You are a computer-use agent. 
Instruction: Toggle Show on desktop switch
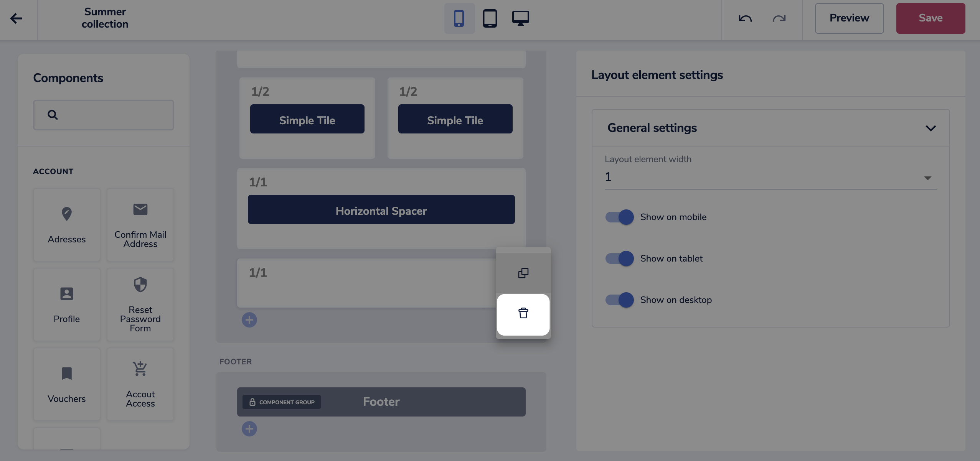[619, 300]
